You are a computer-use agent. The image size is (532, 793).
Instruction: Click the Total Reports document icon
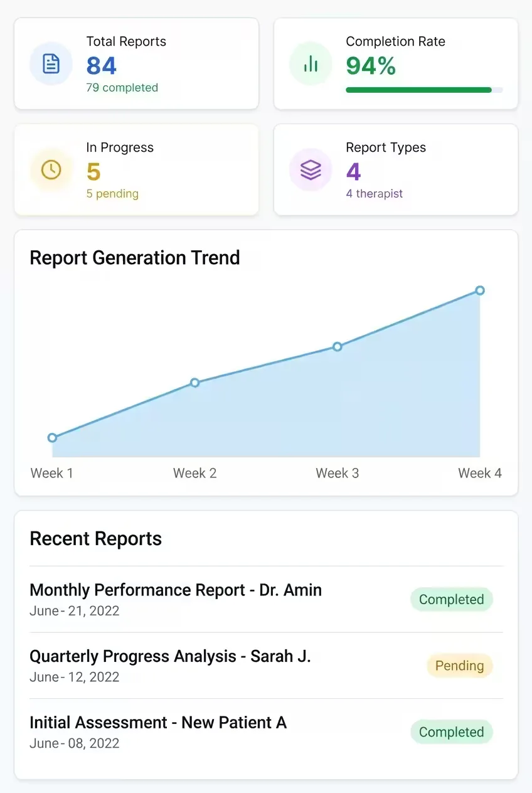[51, 63]
